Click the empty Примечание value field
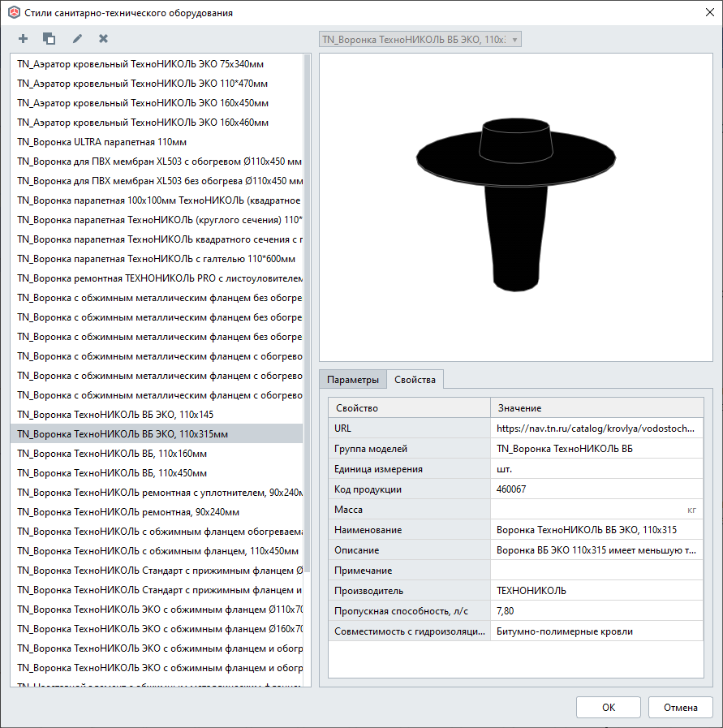This screenshot has width=723, height=728. point(596,571)
